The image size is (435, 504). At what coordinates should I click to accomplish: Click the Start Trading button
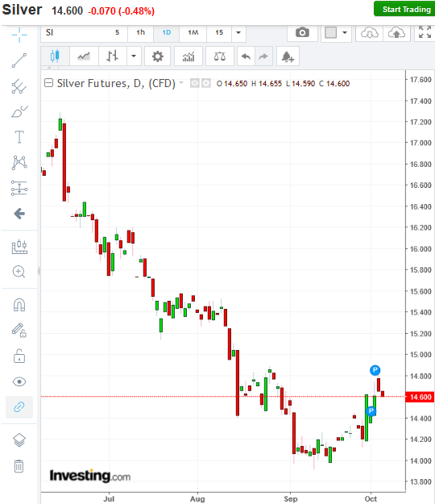pyautogui.click(x=406, y=10)
